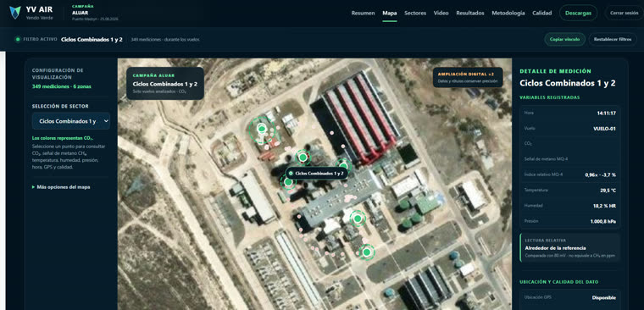The height and width of the screenshot is (310, 644).
Task: Click the 0,96x MQ-4 index value
Action: 601,175
